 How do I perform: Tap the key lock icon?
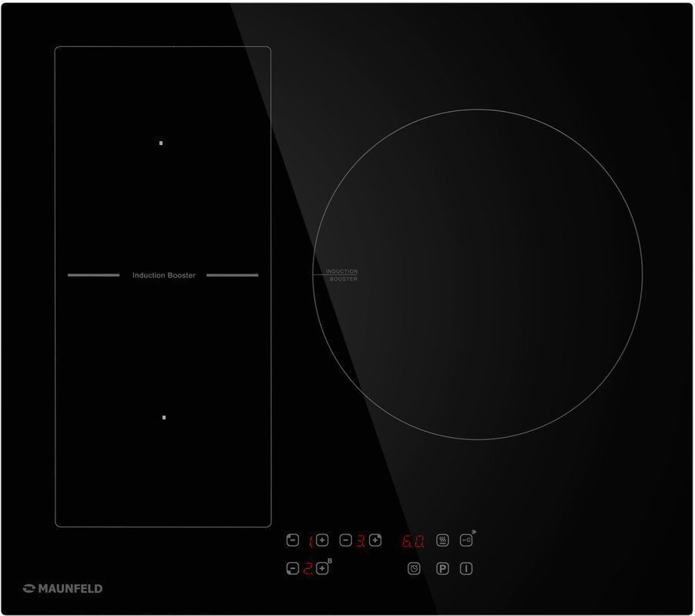466,541
